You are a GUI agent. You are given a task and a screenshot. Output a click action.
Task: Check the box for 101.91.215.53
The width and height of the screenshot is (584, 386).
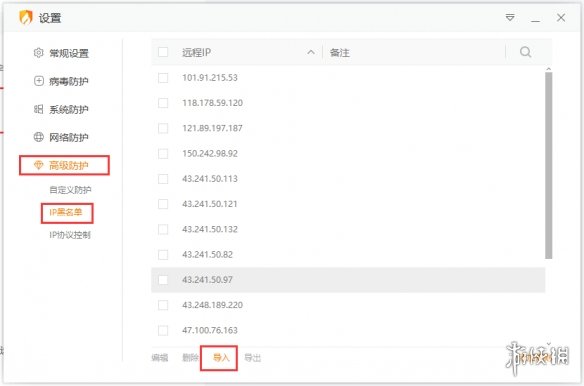tap(163, 78)
